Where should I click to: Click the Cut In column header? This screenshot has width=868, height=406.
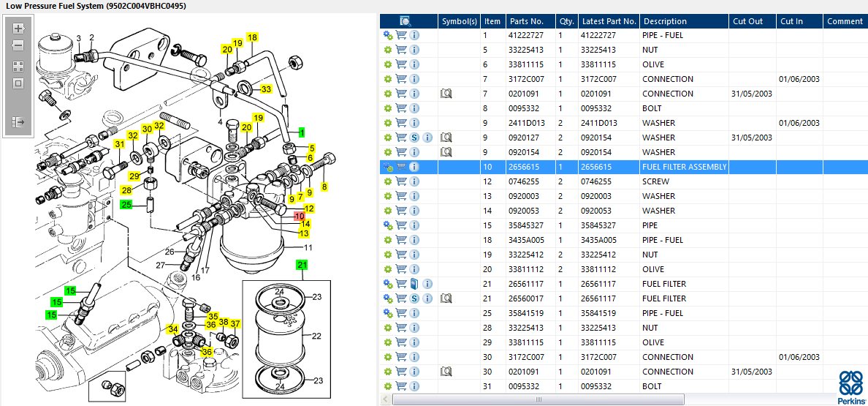[x=799, y=22]
